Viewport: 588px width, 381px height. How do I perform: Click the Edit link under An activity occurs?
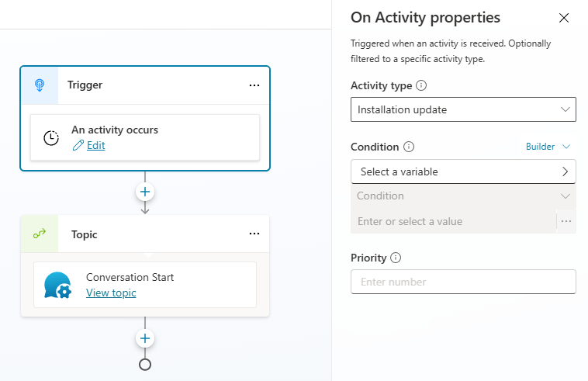[x=95, y=145]
